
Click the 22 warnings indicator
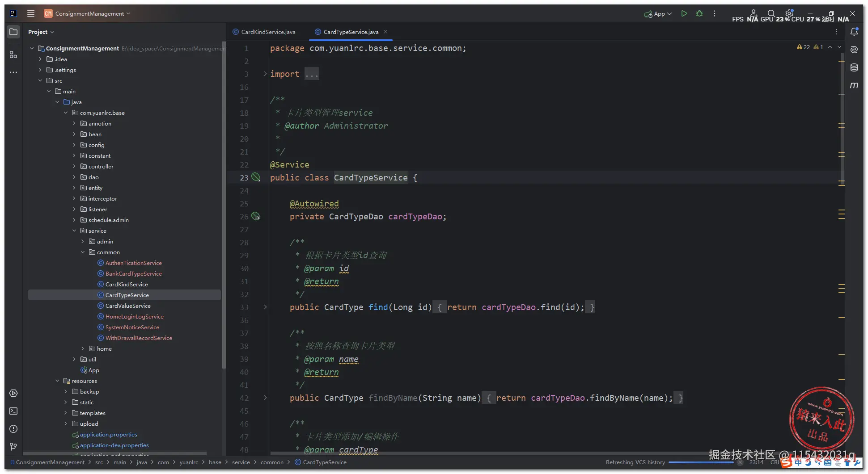(x=804, y=47)
